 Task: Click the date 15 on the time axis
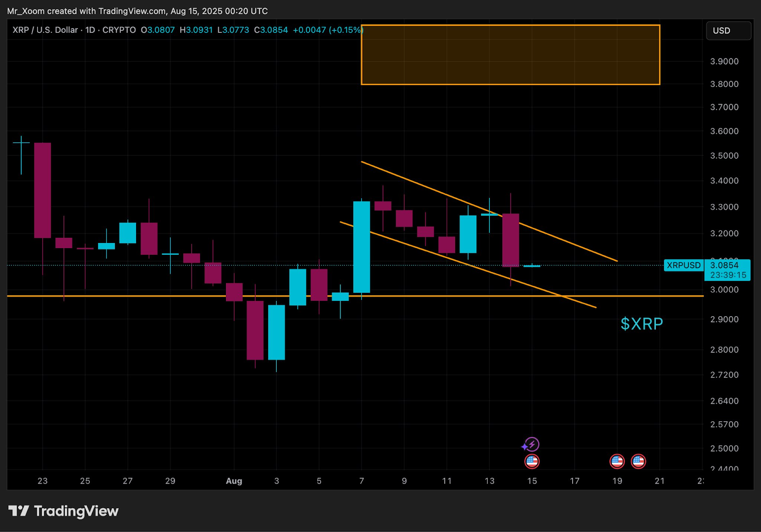click(x=532, y=481)
